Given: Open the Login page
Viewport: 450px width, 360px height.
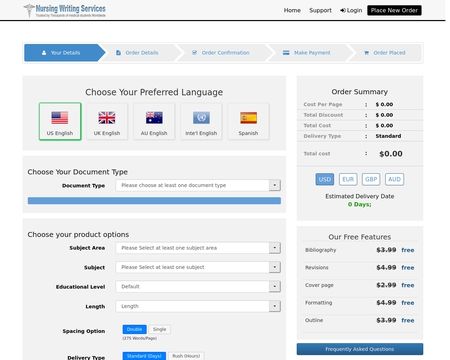Looking at the screenshot, I should (x=351, y=10).
